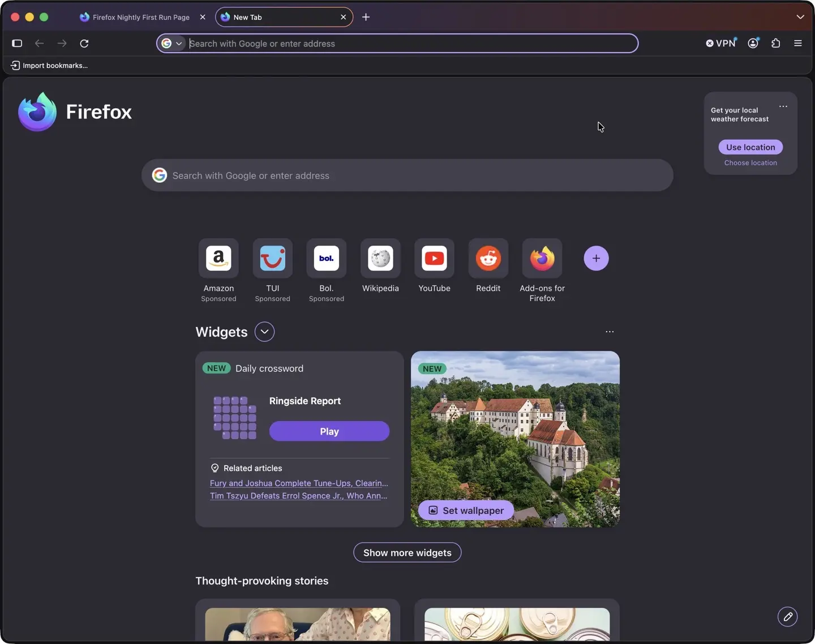
Task: Open the search engine selector in address bar
Action: 172,44
